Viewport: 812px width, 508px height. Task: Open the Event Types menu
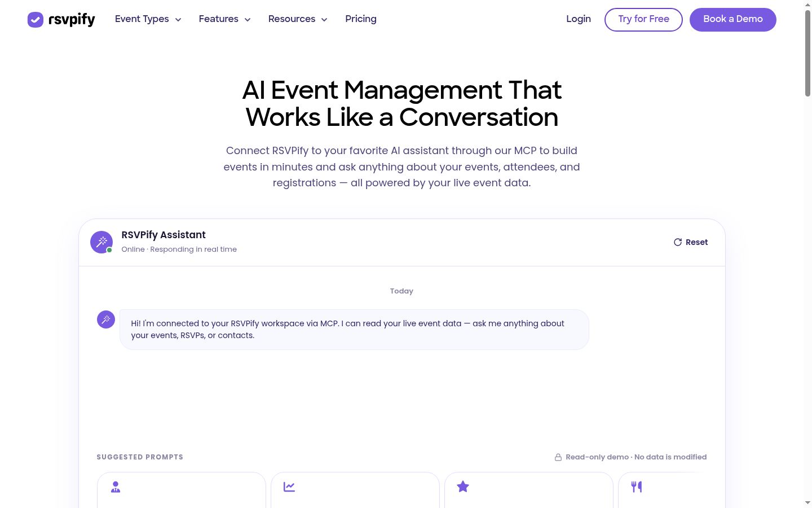(x=148, y=19)
